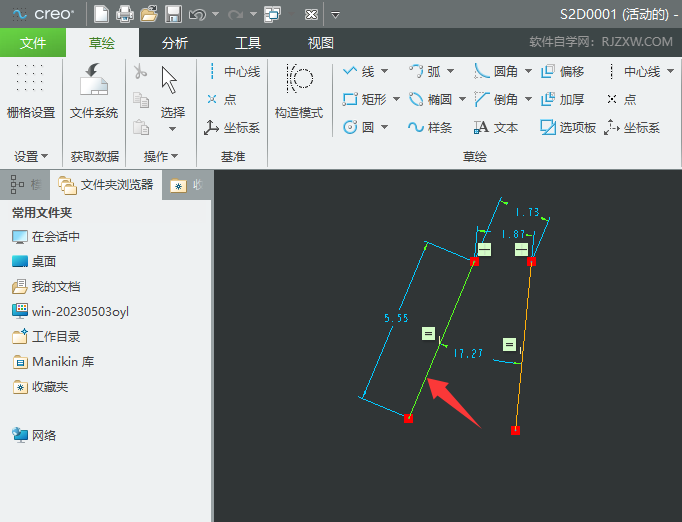The width and height of the screenshot is (682, 522).
Task: Click the Cut scissors icon
Action: click(140, 71)
